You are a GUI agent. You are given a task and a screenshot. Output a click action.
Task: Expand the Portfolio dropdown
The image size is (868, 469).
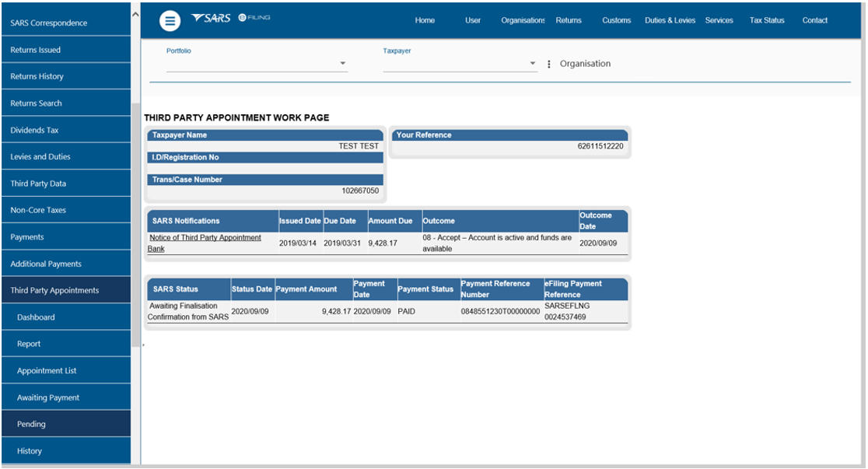click(x=343, y=64)
